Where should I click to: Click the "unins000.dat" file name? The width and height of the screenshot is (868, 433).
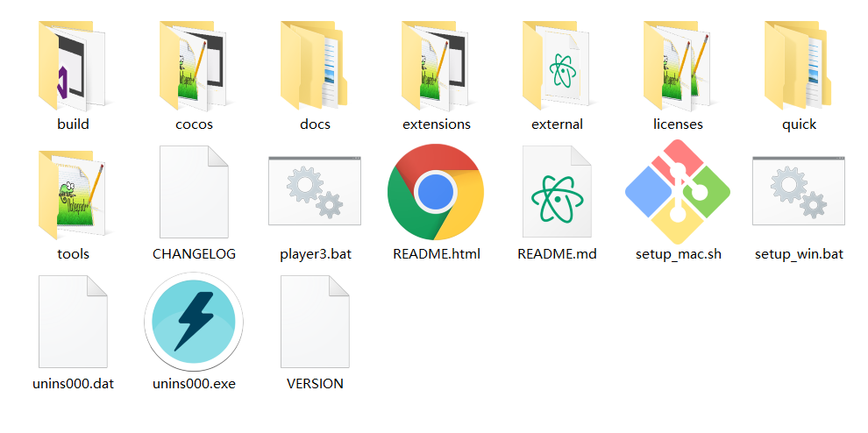point(73,383)
